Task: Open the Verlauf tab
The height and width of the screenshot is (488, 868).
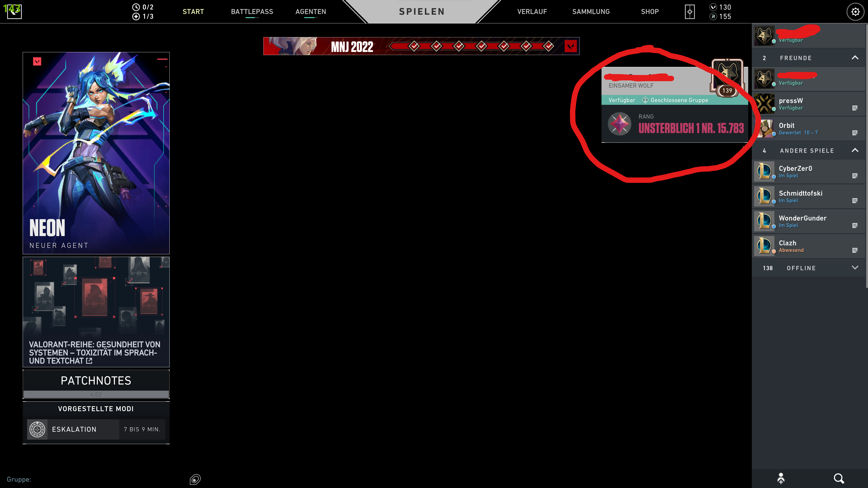Action: 532,12
